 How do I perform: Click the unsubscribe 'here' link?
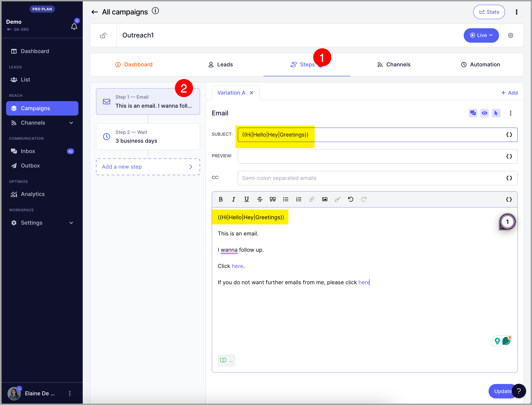point(364,282)
